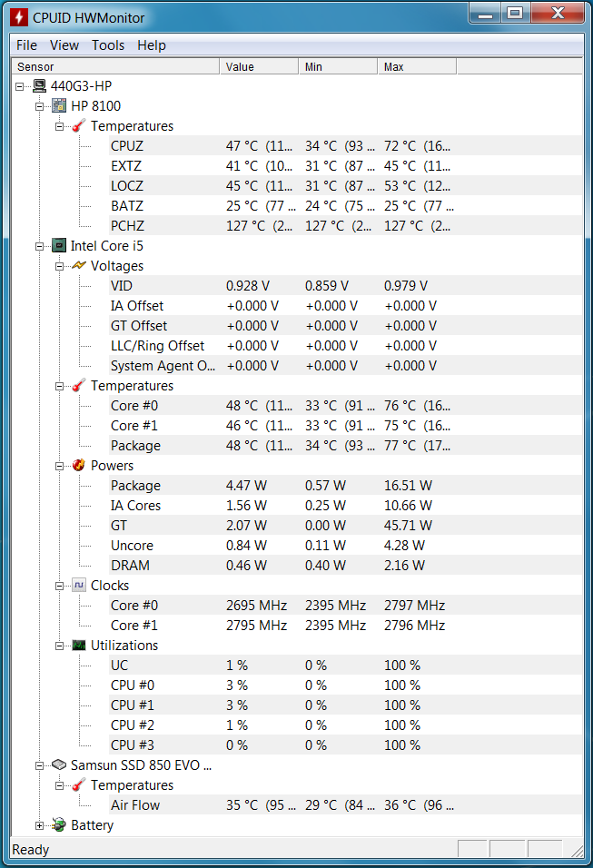This screenshot has width=593, height=868.
Task: Click the 440G3-HP computer icon
Action: (39, 86)
